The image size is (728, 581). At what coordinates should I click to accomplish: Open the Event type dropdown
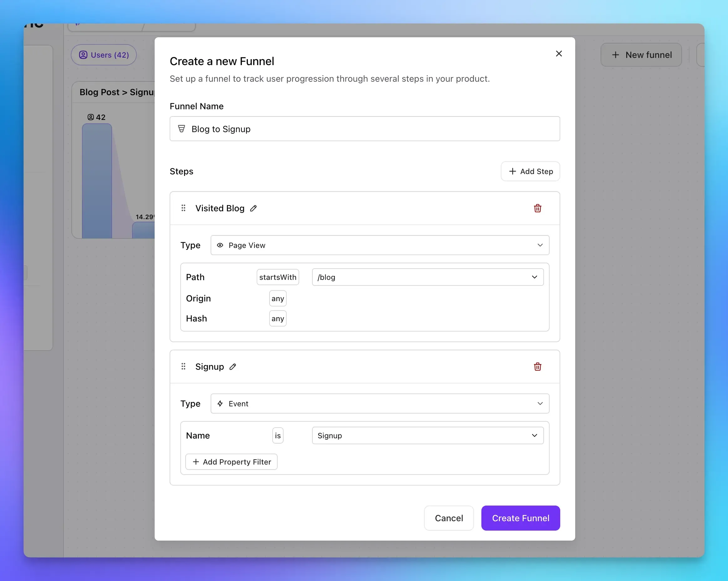coord(380,403)
